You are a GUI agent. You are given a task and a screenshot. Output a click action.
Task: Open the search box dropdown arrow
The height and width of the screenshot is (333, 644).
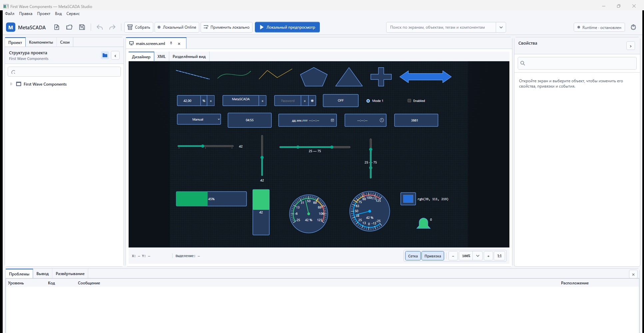coord(501,27)
